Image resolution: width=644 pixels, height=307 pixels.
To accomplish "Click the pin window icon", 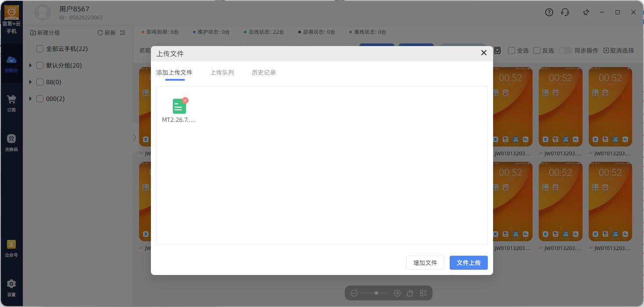I will pos(586,12).
